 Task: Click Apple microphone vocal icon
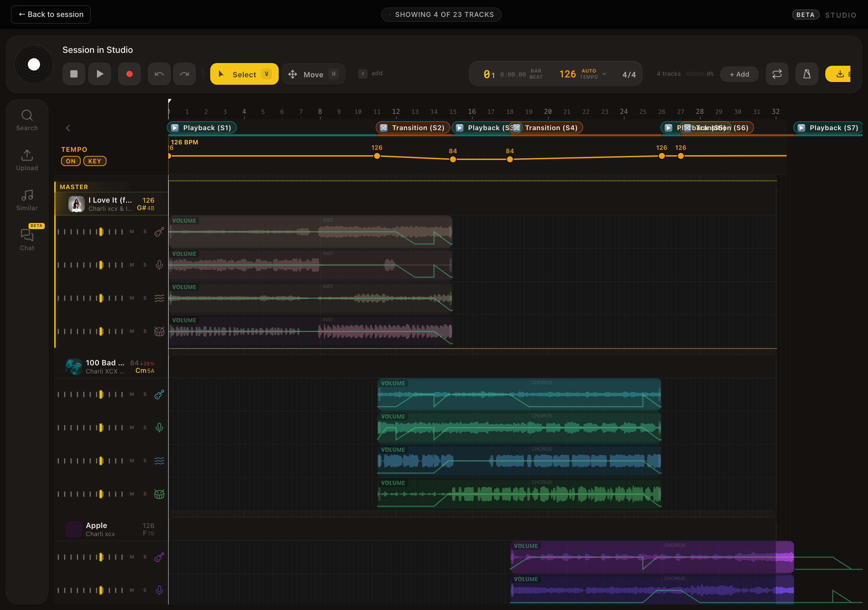(x=159, y=590)
